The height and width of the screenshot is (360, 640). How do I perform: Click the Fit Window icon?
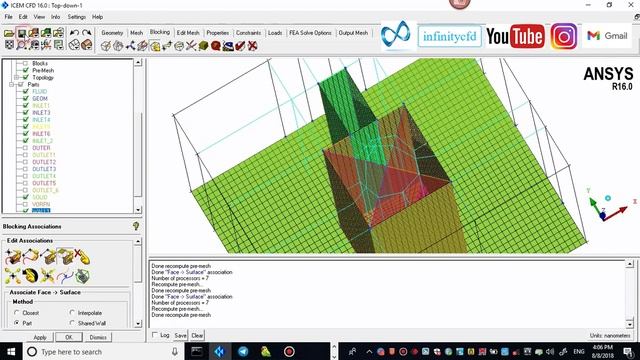9,45
